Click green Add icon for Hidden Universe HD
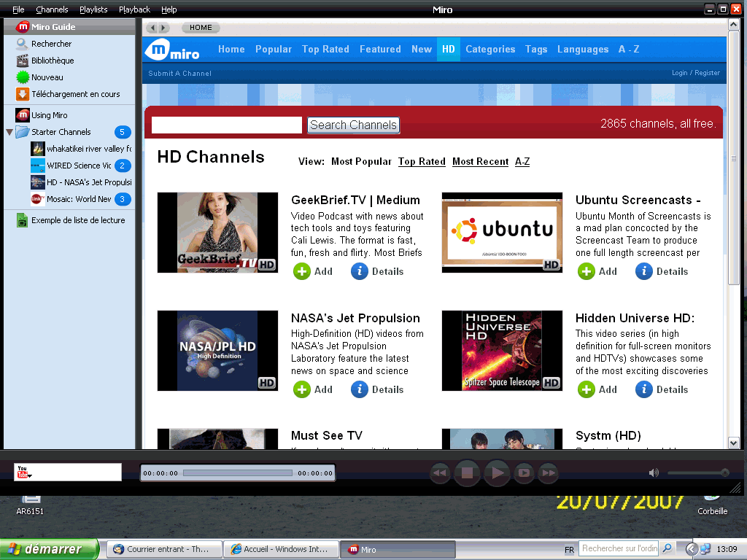This screenshot has width=747, height=560. [x=586, y=389]
